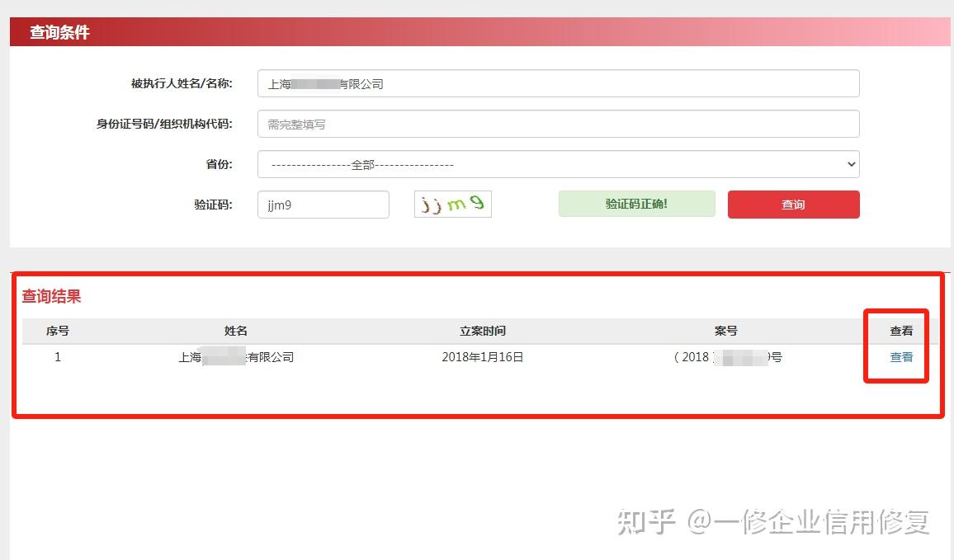Select the 案号 column header
The image size is (954, 560).
(x=726, y=331)
